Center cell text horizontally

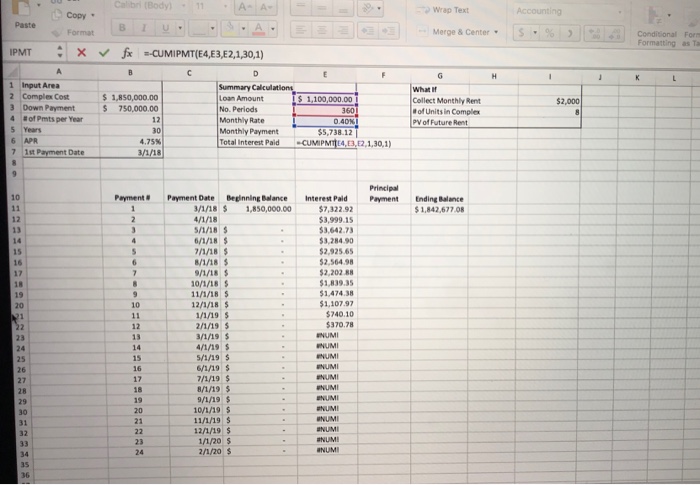click(321, 30)
